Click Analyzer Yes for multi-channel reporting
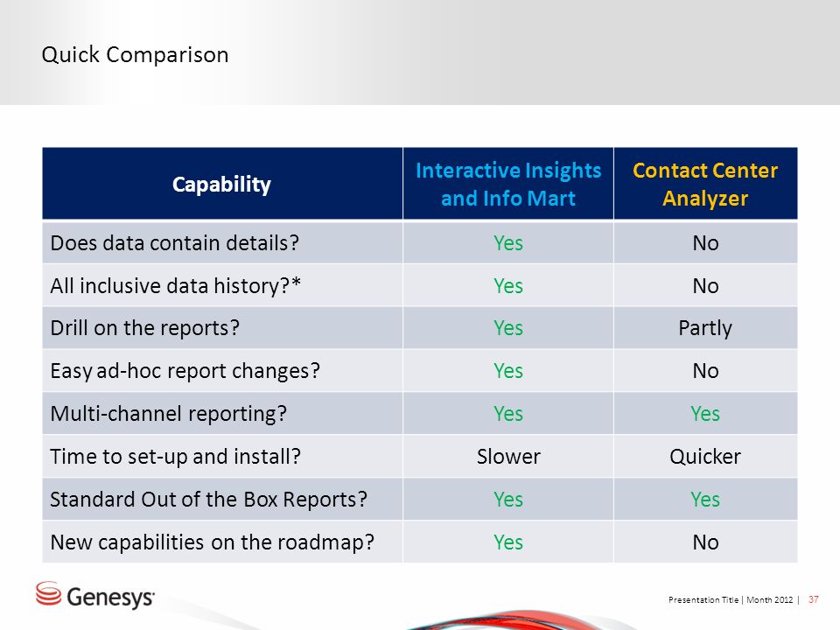 coord(705,414)
